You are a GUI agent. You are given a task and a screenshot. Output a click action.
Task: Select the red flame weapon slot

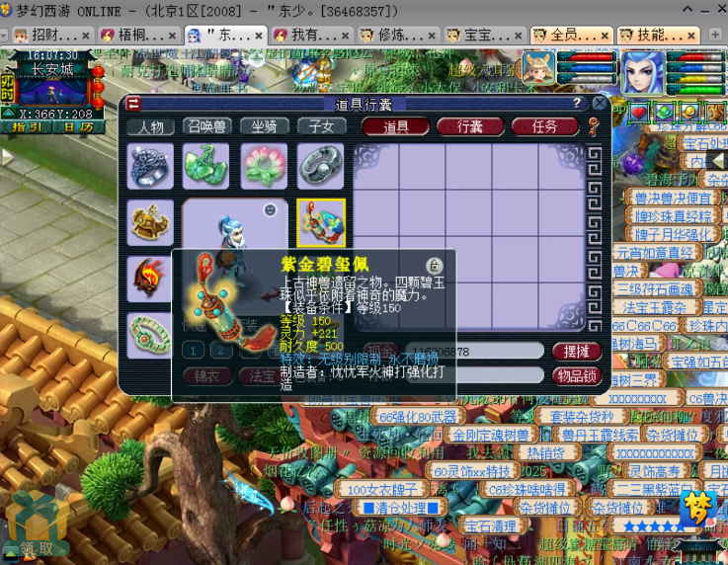pyautogui.click(x=149, y=279)
